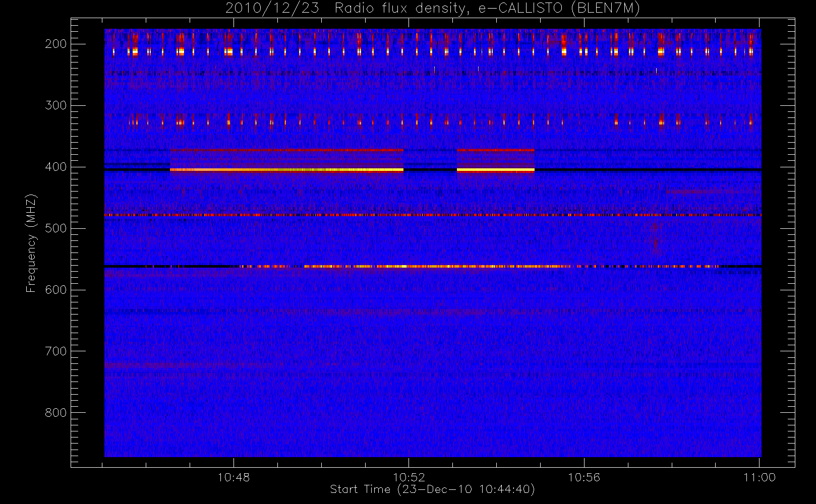The width and height of the screenshot is (816, 504).
Task: Select the 10:48 time tick label
Action: pyautogui.click(x=234, y=477)
